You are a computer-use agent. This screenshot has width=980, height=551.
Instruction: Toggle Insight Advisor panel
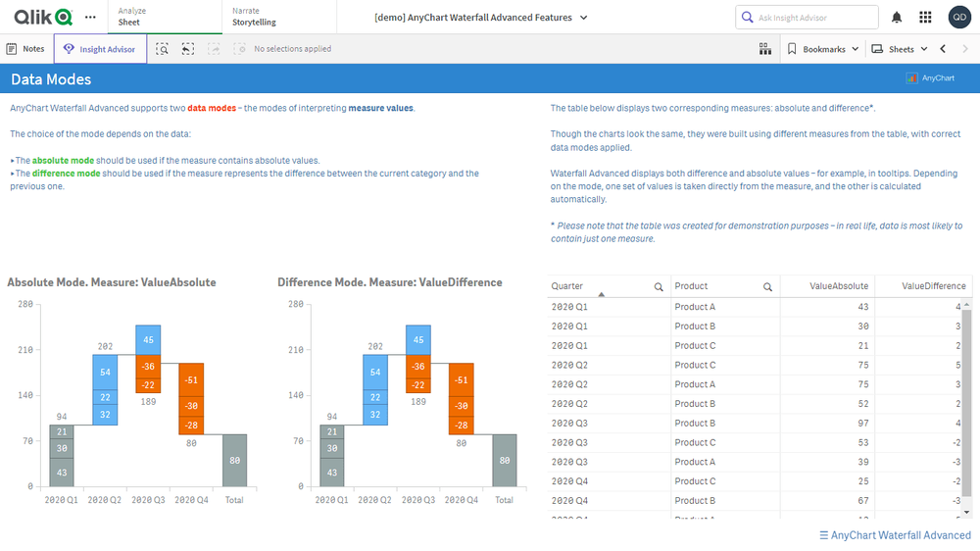click(100, 49)
